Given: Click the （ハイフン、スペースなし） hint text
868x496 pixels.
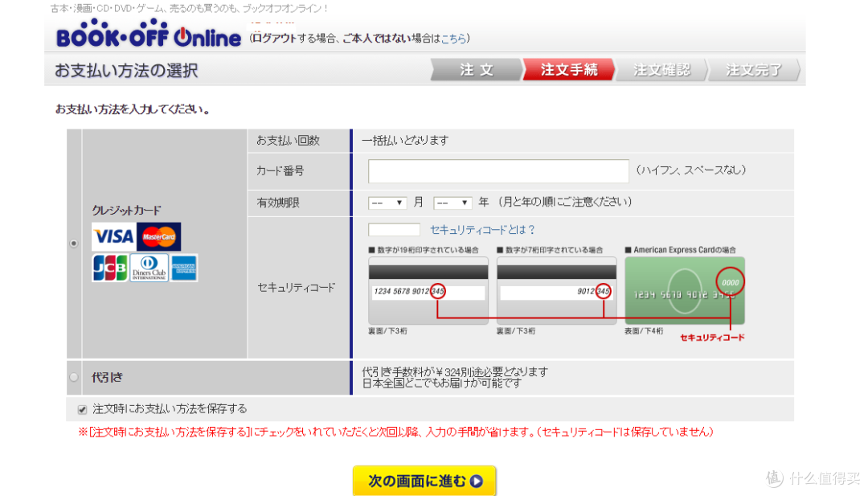Looking at the screenshot, I should 691,170.
